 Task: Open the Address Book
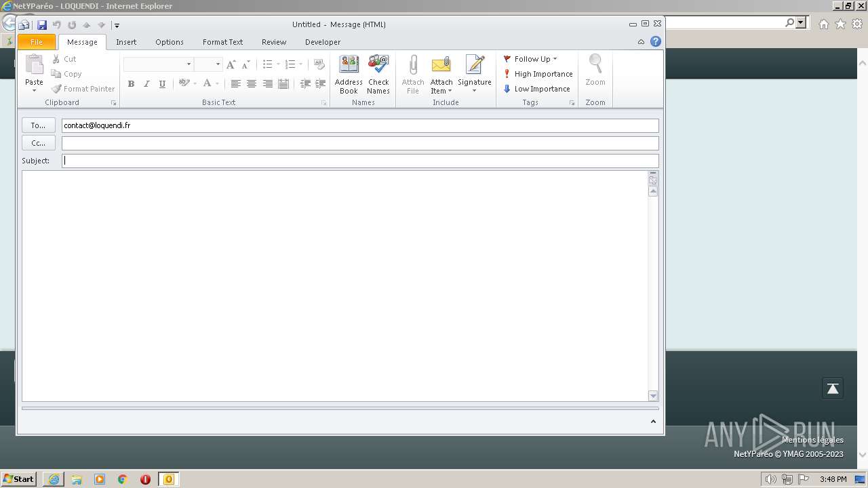click(349, 75)
